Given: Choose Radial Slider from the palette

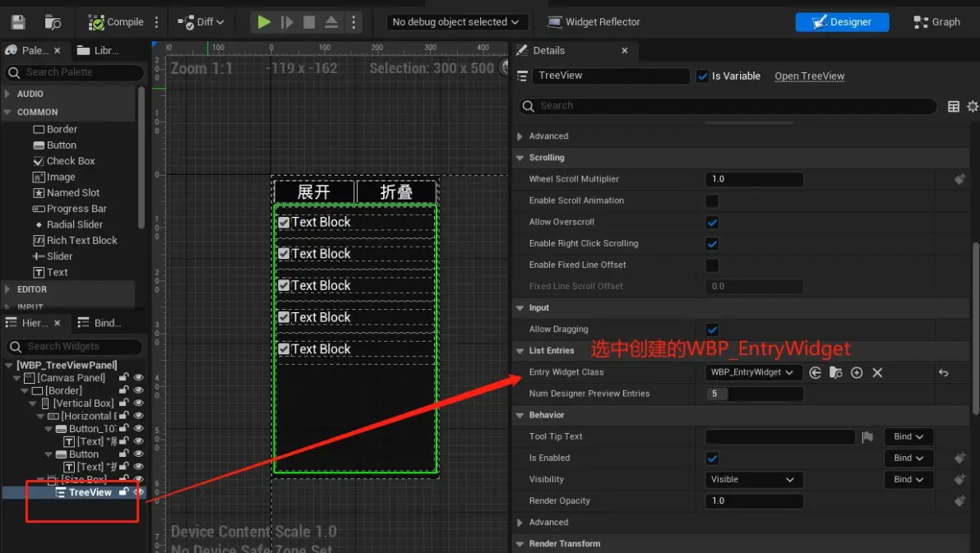Looking at the screenshot, I should point(67,224).
